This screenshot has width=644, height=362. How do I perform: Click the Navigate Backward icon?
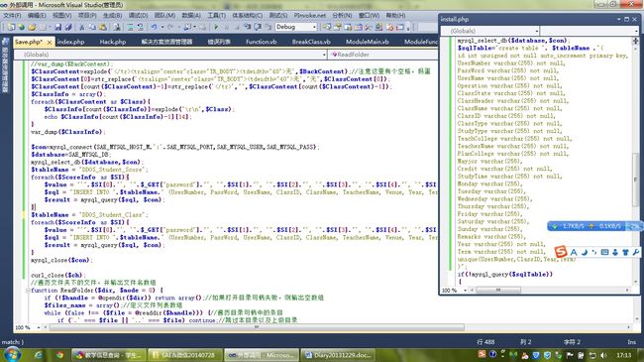[187, 27]
